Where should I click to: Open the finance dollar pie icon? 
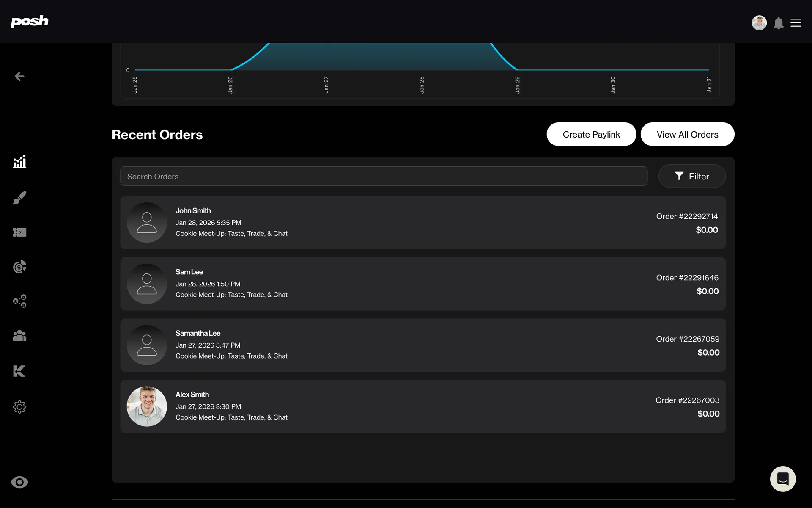tap(19, 267)
